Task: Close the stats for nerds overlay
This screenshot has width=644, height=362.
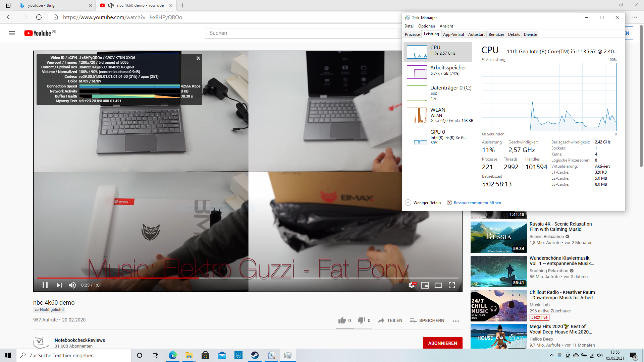Action: pos(198,58)
